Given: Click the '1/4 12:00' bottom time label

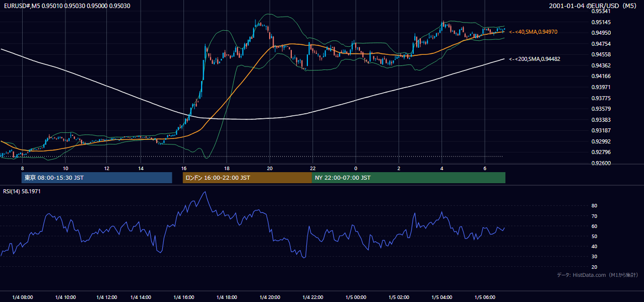Looking at the screenshot, I should (107, 297).
